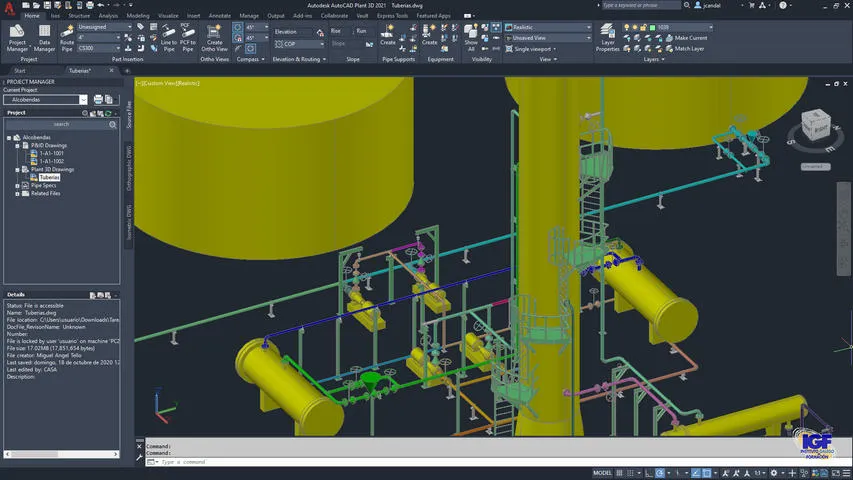Toggle the layer lock icon in Layers panel
853x480 pixels.
click(x=643, y=27)
